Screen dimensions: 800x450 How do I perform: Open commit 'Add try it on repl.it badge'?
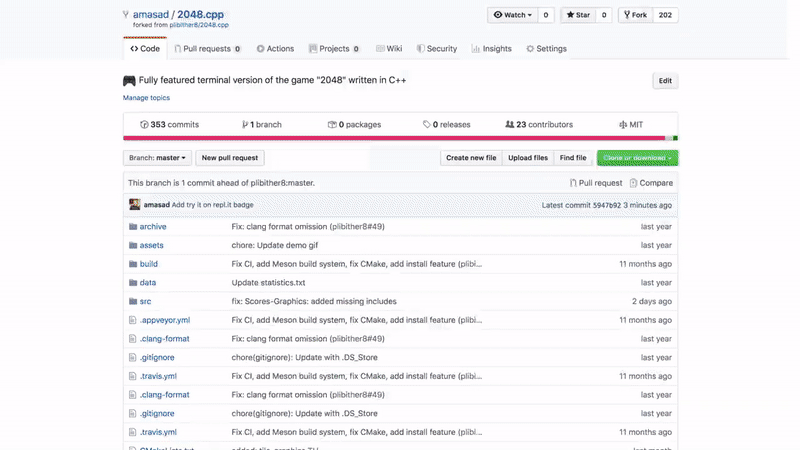click(213, 205)
